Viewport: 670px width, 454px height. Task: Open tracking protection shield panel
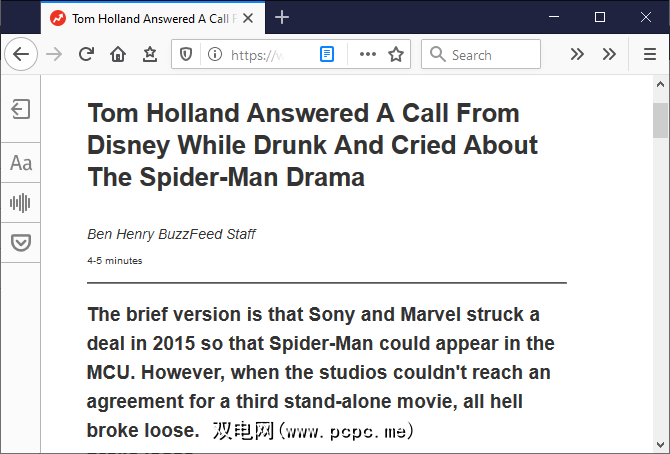186,55
